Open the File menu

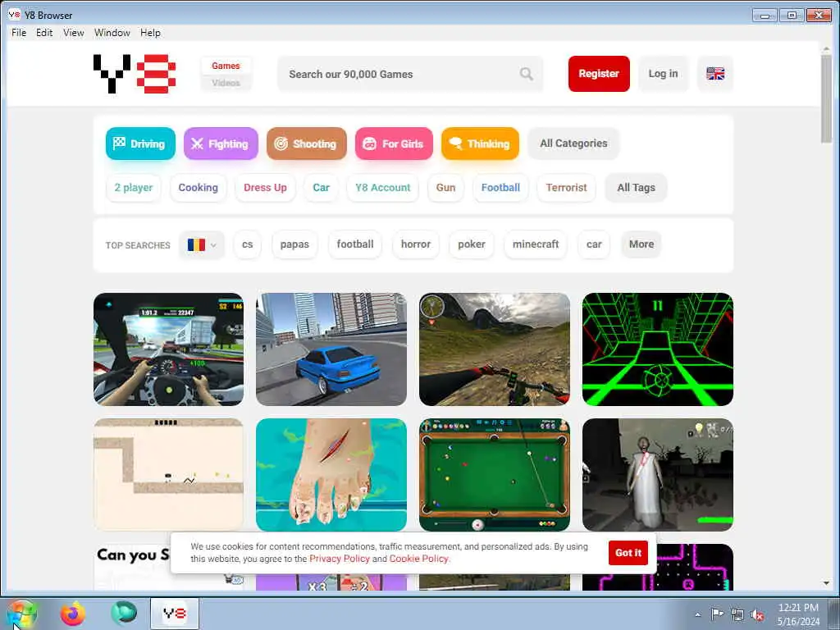pyautogui.click(x=19, y=33)
